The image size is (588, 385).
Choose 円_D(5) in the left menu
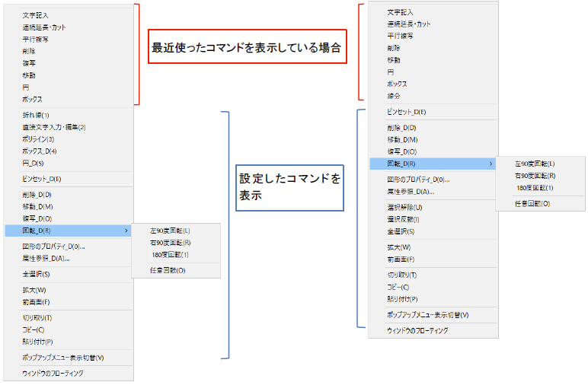[x=33, y=163]
